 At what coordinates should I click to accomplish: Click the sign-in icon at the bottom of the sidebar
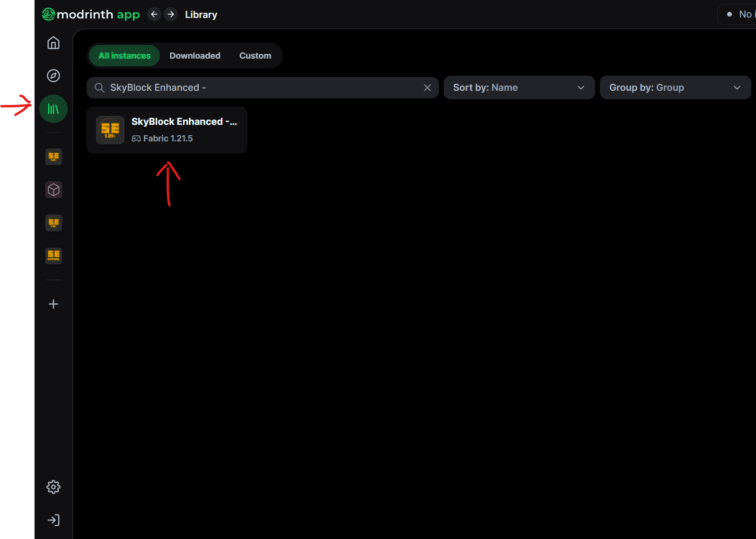click(x=53, y=520)
